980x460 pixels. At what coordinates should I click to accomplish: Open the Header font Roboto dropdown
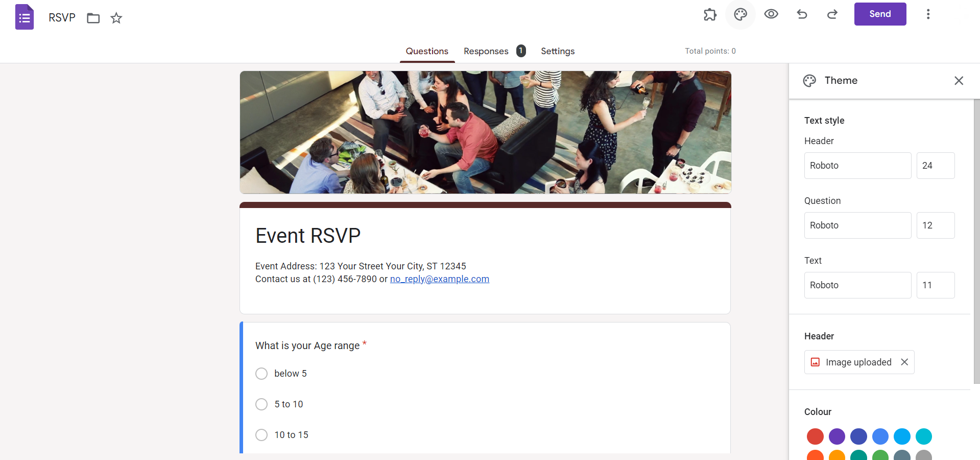(857, 166)
